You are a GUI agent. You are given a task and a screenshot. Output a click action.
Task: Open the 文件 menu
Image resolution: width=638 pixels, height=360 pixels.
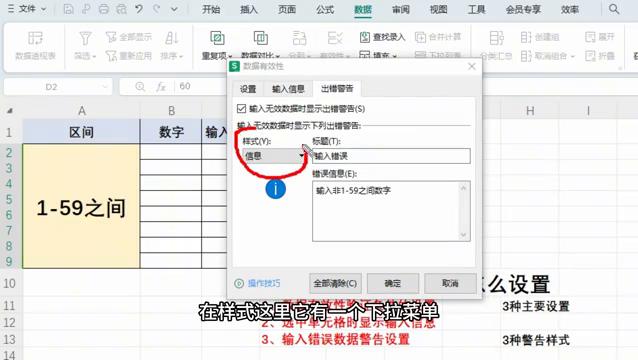[27, 9]
